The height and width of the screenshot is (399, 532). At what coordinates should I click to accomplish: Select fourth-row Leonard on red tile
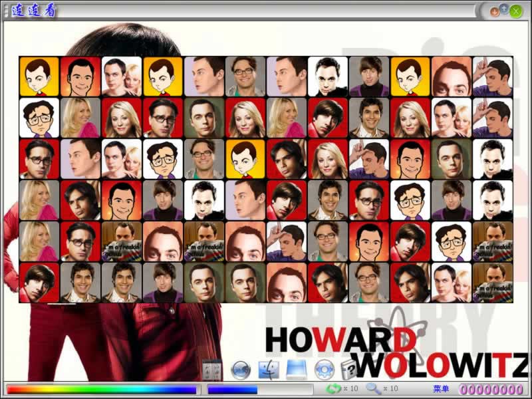[369, 201]
